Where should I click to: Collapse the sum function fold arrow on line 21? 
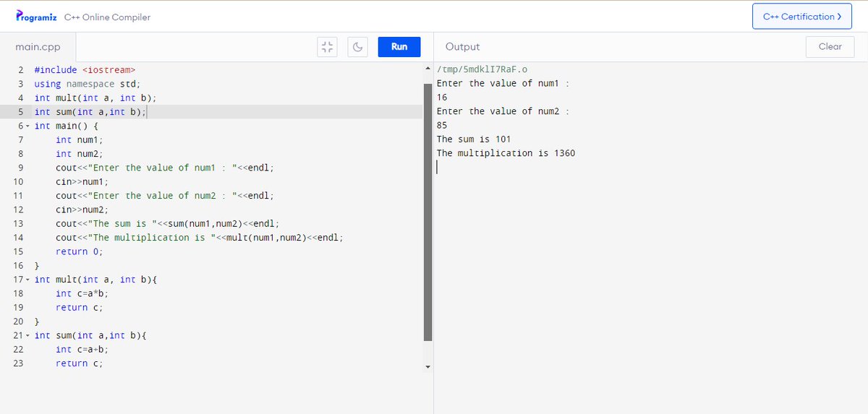click(x=27, y=335)
